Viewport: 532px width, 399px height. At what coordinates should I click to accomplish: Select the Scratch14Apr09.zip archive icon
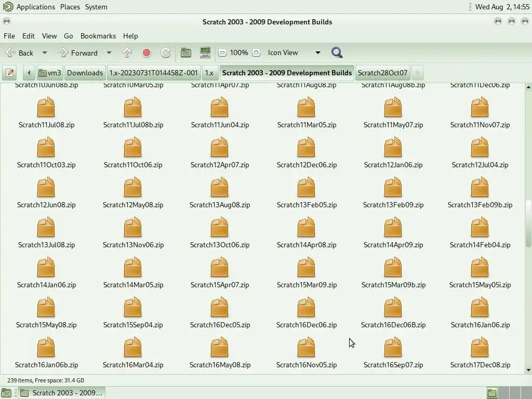click(x=393, y=227)
